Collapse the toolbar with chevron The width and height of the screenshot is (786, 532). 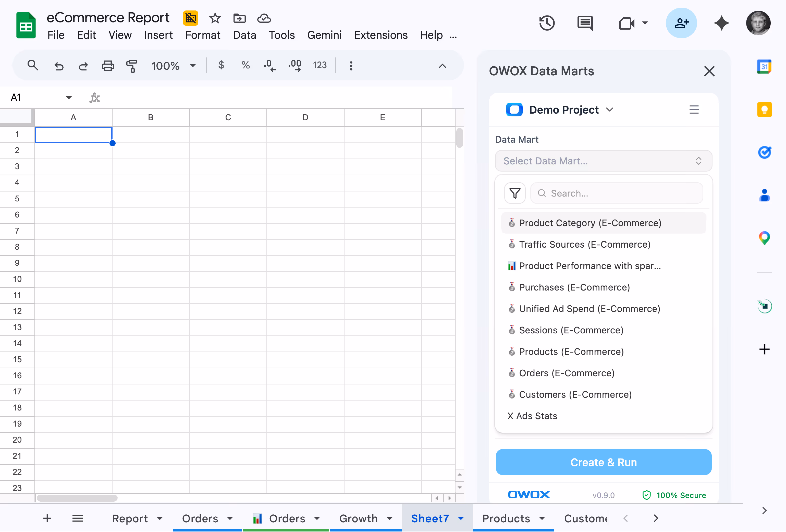pos(442,66)
